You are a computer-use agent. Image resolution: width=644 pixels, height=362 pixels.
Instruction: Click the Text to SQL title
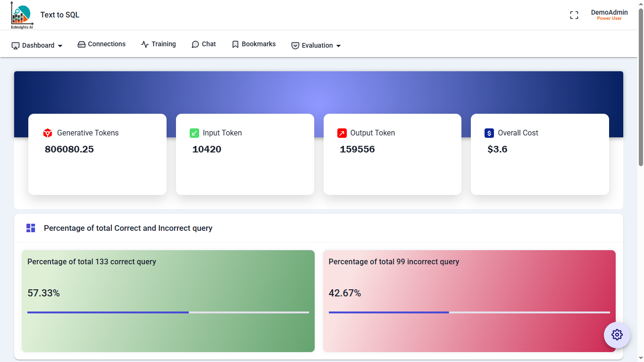point(60,15)
